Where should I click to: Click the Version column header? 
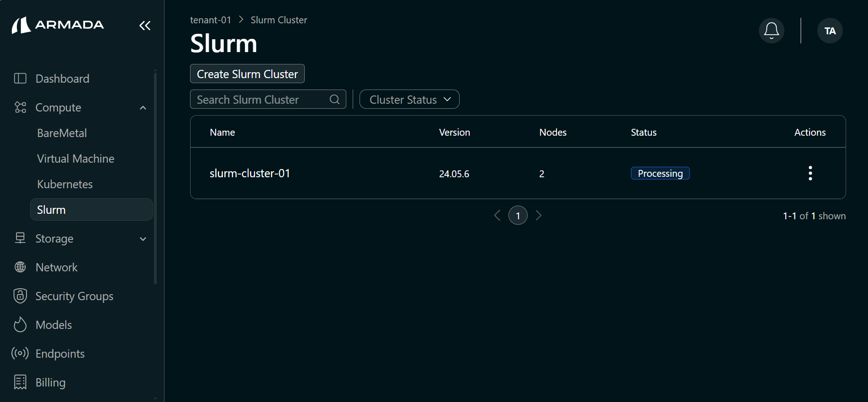(455, 132)
